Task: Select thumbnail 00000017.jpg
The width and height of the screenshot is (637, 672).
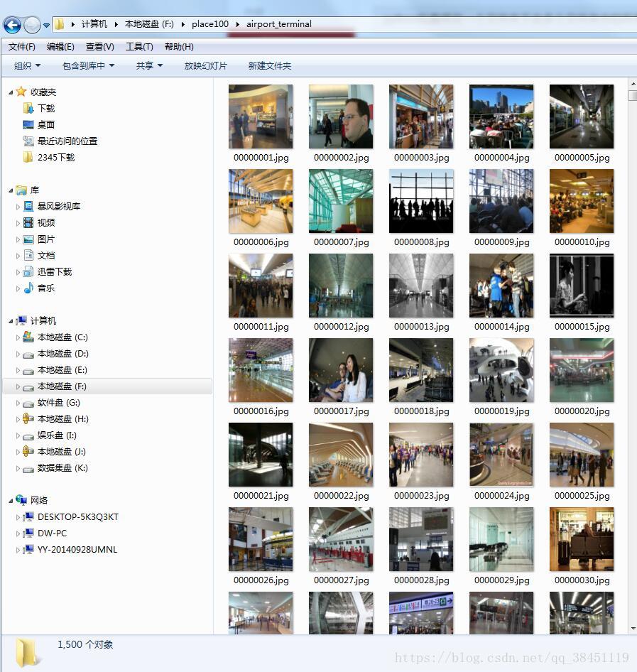Action: coord(341,370)
